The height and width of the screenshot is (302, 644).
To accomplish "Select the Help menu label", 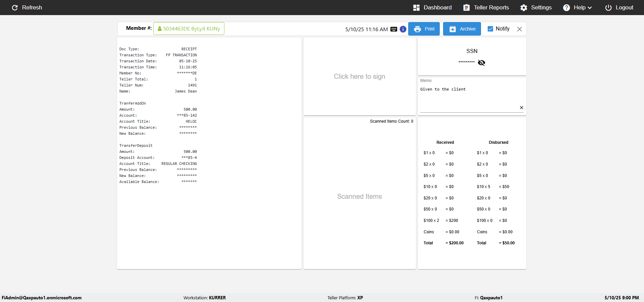I will [x=579, y=7].
